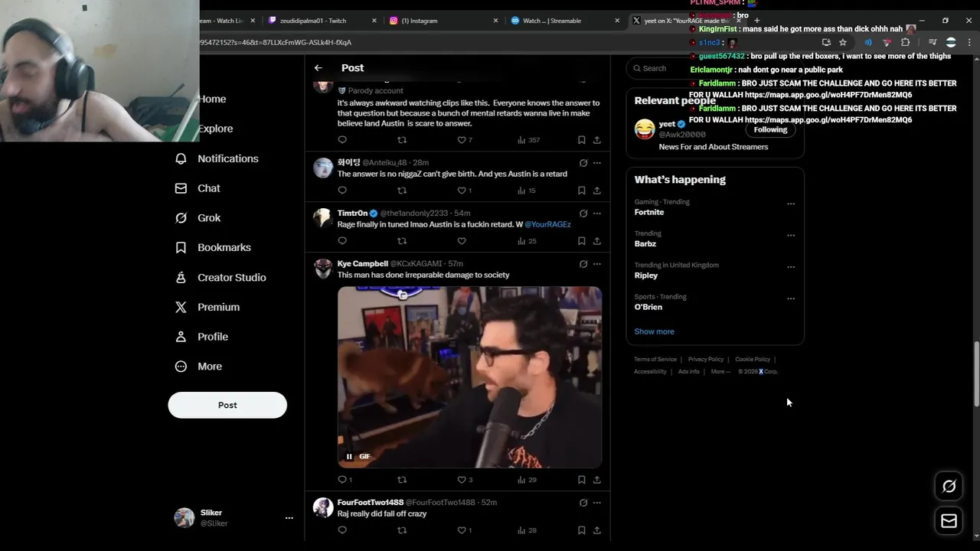The height and width of the screenshot is (551, 980).
Task: Share Kye Campbell's post
Action: click(597, 480)
